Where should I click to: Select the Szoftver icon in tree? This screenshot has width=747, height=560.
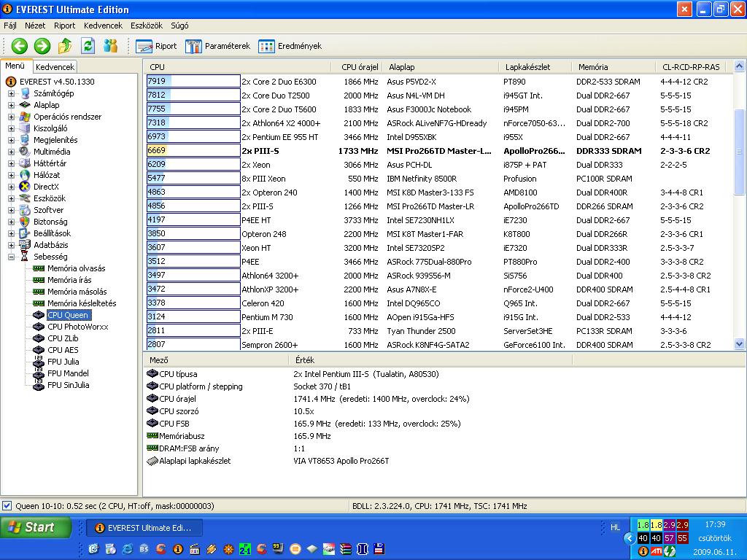(25, 210)
